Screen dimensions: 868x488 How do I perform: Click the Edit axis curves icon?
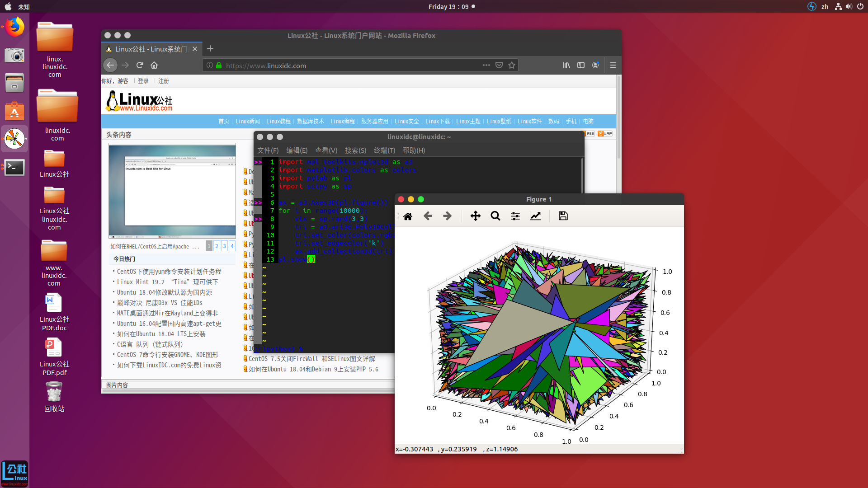pos(535,216)
